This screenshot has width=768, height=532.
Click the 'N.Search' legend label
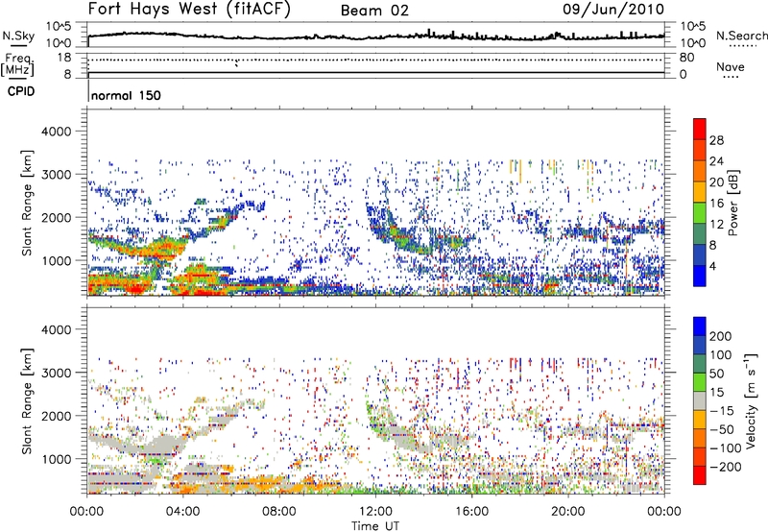click(741, 36)
